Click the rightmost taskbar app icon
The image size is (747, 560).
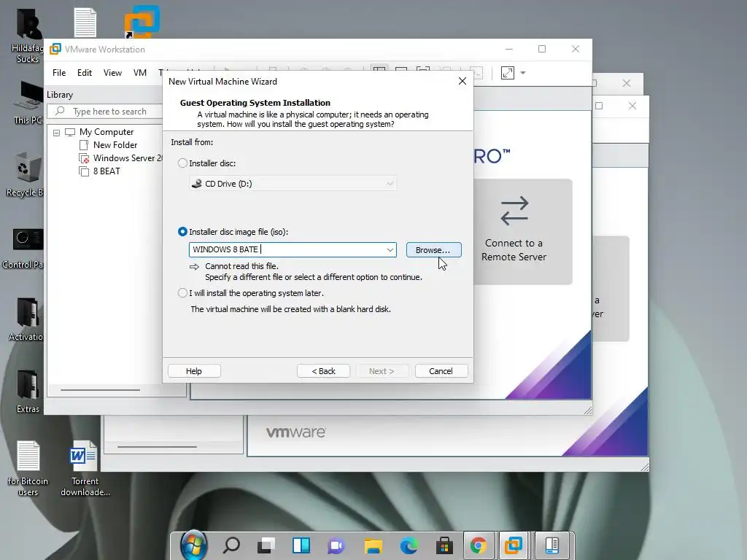click(x=551, y=545)
